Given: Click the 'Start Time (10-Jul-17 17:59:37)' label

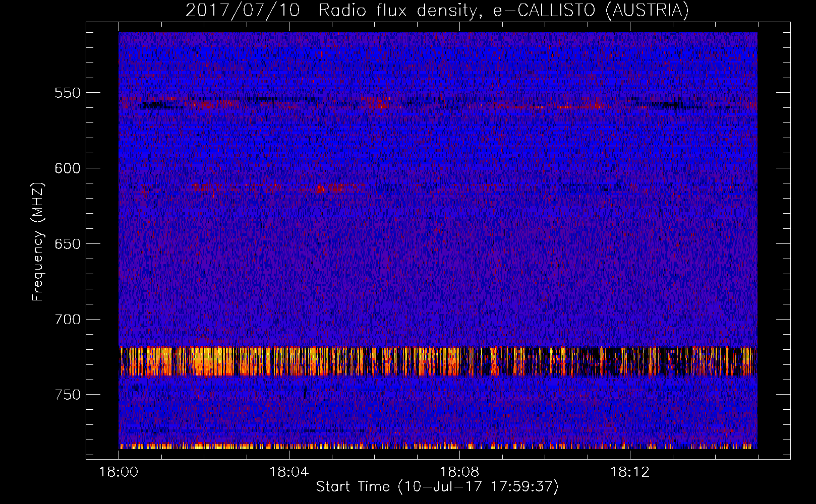Looking at the screenshot, I should coord(437,487).
